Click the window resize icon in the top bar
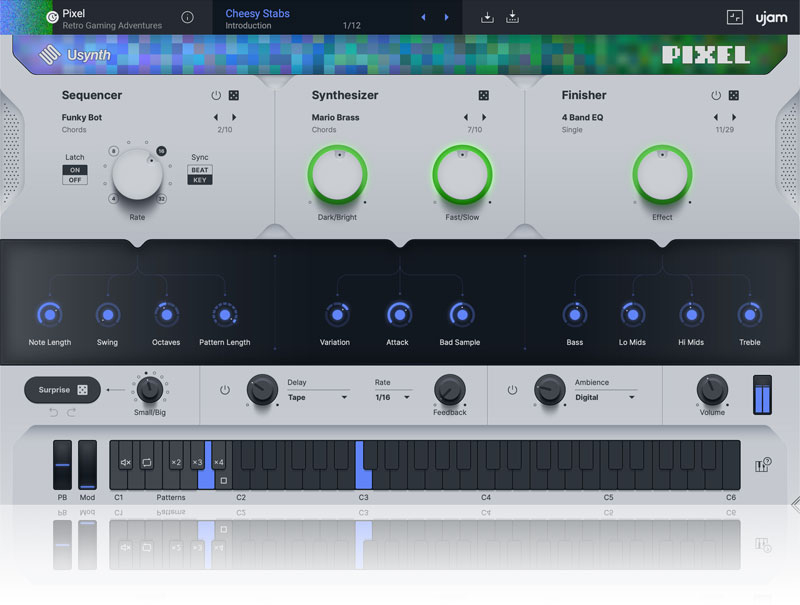The height and width of the screenshot is (605, 800). point(735,17)
